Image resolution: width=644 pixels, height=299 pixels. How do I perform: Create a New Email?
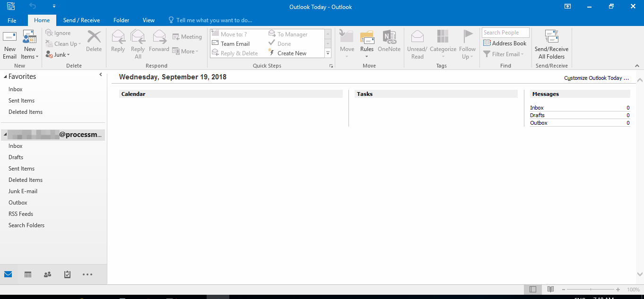[x=9, y=45]
